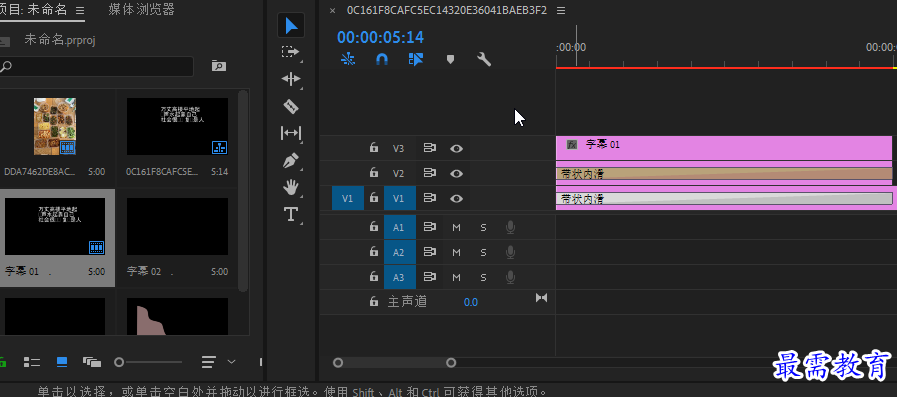Select the DDA7462DE8AC thumbnail
This screenshot has height=397, width=897.
pyautogui.click(x=55, y=126)
